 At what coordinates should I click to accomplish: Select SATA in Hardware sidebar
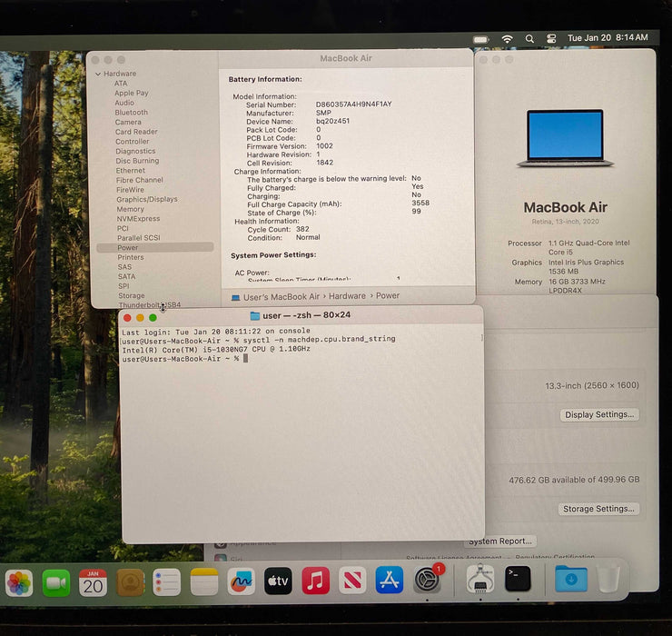pyautogui.click(x=126, y=276)
